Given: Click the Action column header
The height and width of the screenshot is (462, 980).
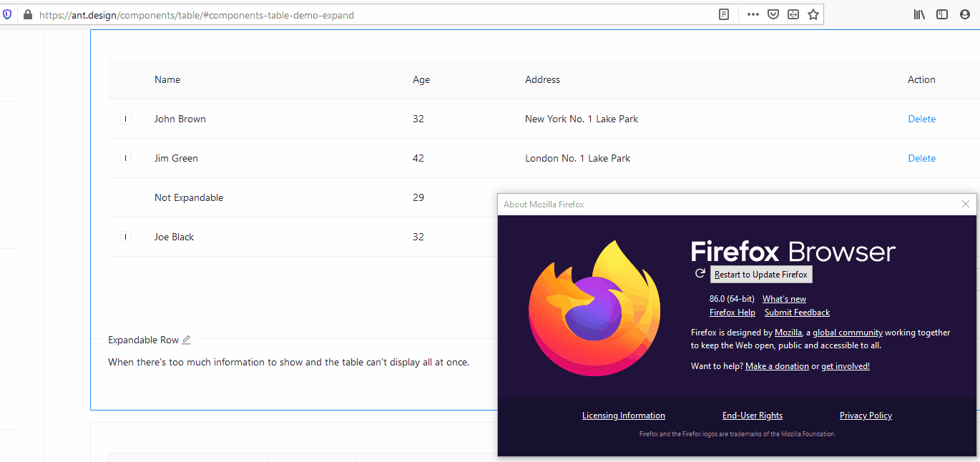Looking at the screenshot, I should pyautogui.click(x=921, y=79).
